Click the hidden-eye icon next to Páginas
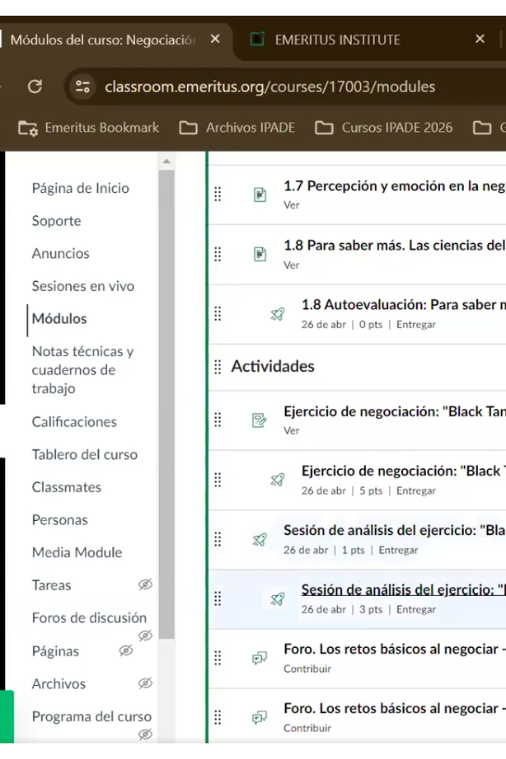The image size is (506, 759). click(126, 651)
